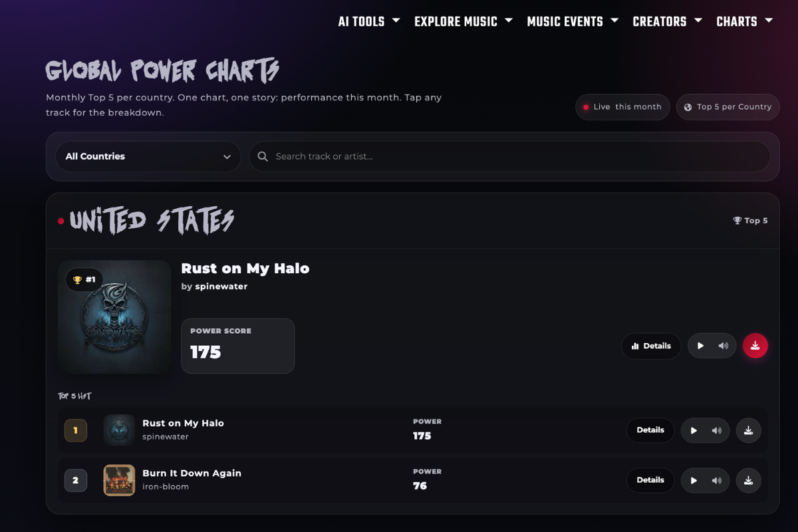Expand the Explore Music menu
The height and width of the screenshot is (532, 798).
(464, 21)
